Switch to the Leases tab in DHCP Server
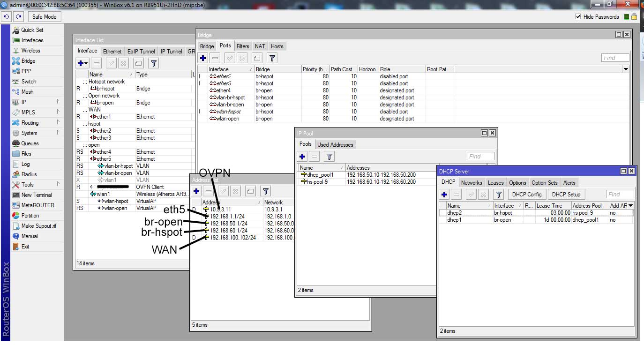This screenshot has height=345, width=644. coord(495,182)
